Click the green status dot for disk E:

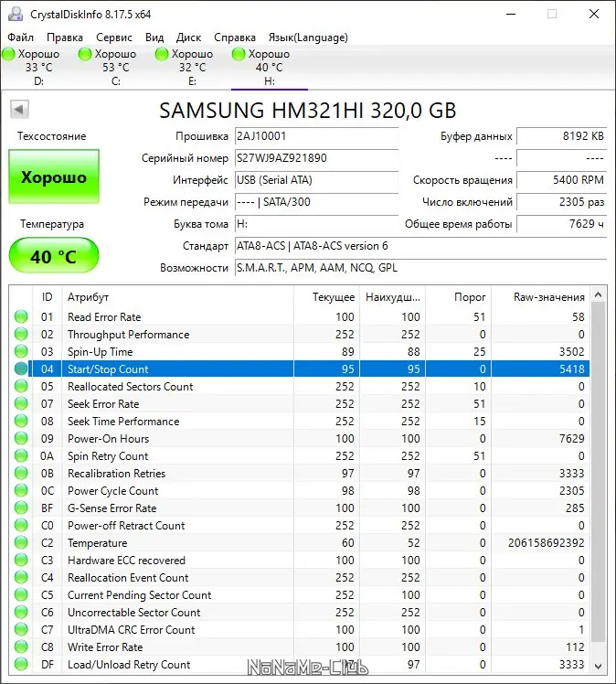tap(162, 54)
